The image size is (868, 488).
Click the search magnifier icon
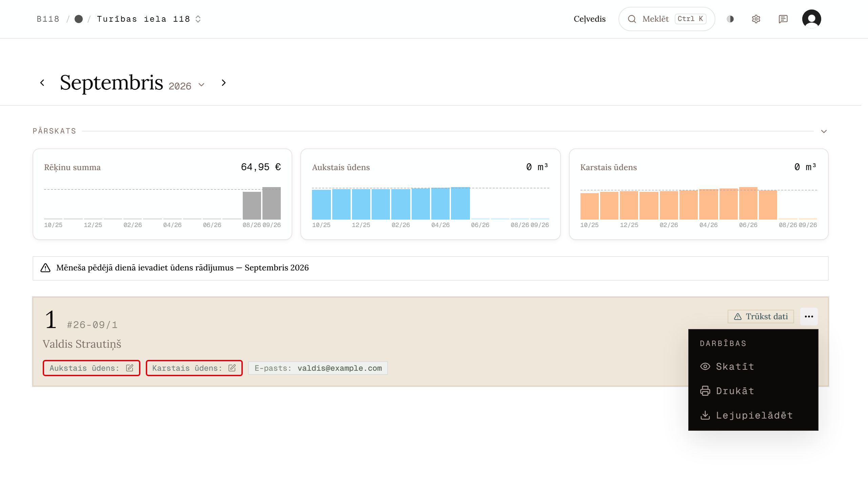632,19
